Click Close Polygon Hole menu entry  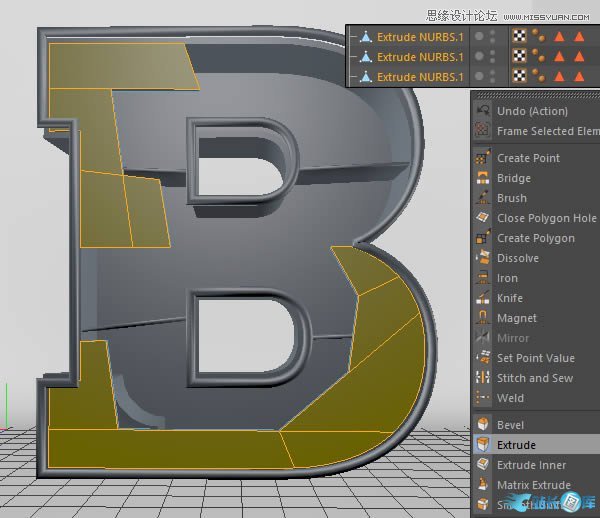(x=546, y=218)
